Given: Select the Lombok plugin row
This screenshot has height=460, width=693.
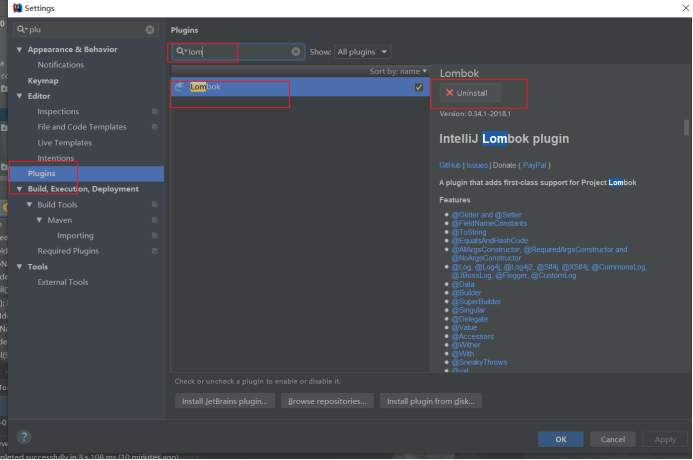Looking at the screenshot, I should point(300,87).
